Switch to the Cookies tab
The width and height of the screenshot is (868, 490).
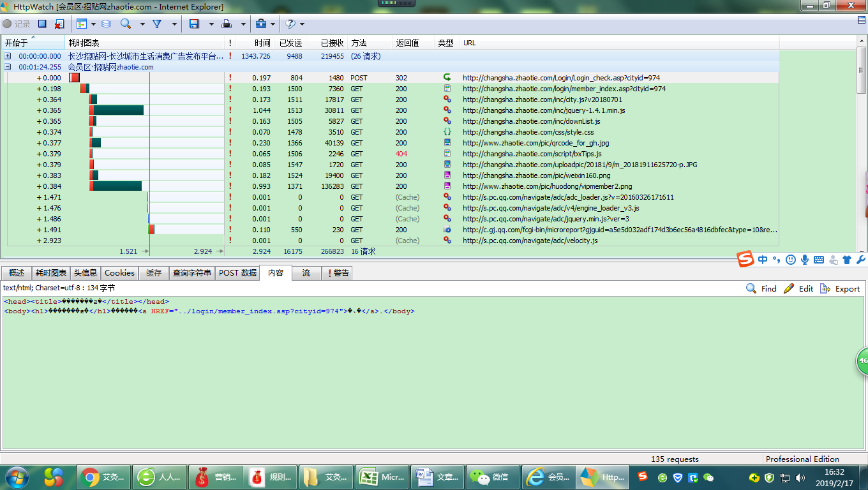tap(119, 273)
